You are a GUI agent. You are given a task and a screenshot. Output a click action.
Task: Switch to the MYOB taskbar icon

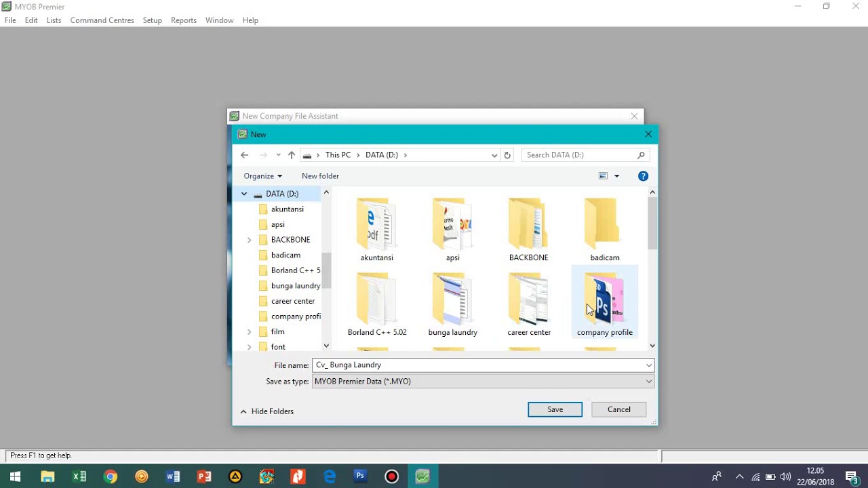pos(422,476)
